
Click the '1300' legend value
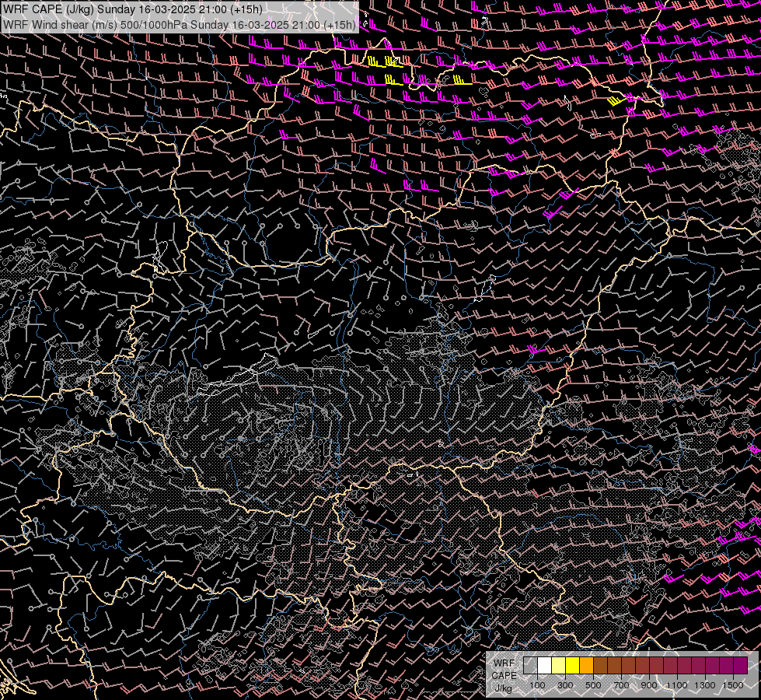point(705,685)
